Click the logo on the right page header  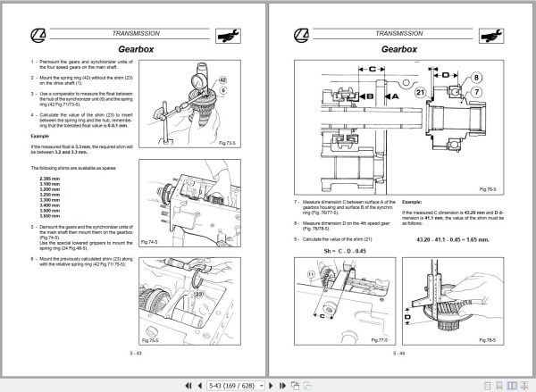(301, 35)
